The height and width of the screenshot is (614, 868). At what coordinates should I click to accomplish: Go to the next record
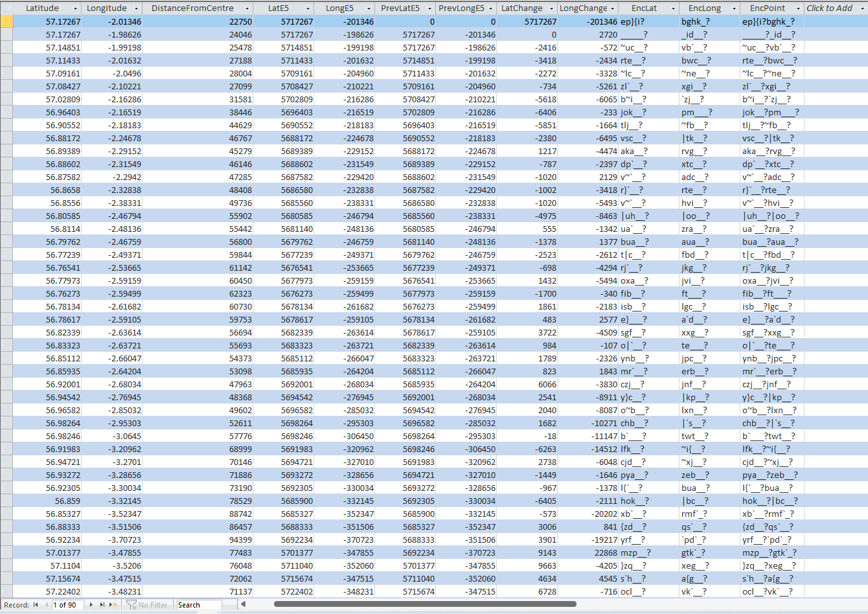(x=91, y=605)
